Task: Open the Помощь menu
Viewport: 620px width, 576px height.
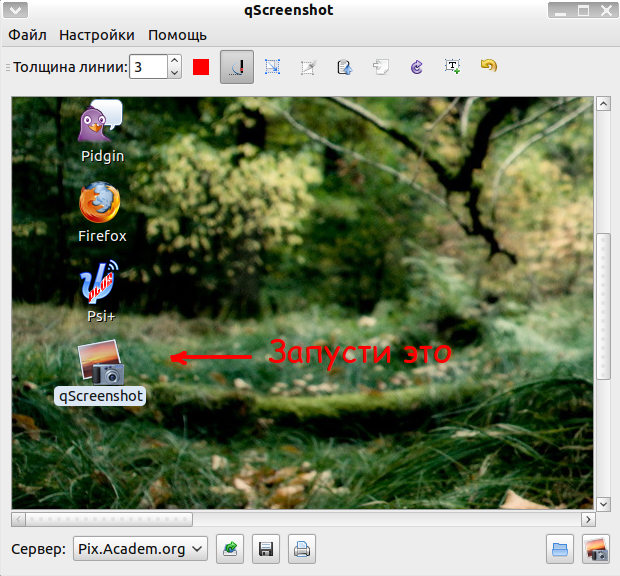Action: click(177, 35)
